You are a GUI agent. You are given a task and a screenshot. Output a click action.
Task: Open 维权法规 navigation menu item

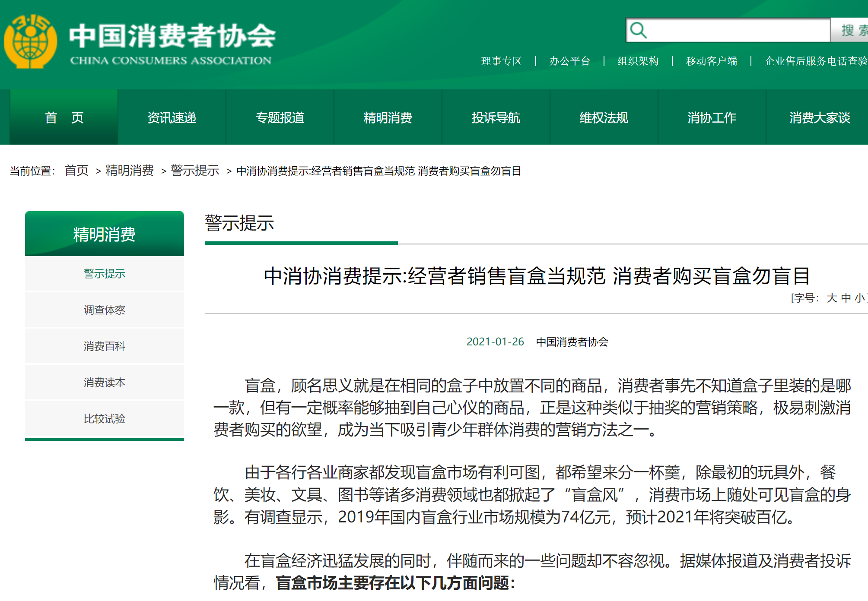pyautogui.click(x=604, y=117)
